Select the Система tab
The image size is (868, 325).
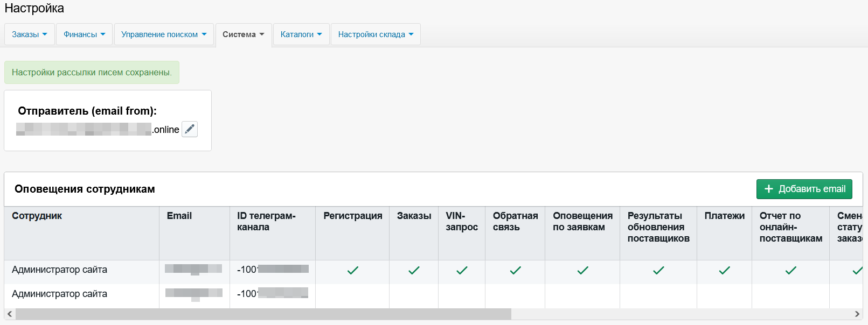point(244,34)
